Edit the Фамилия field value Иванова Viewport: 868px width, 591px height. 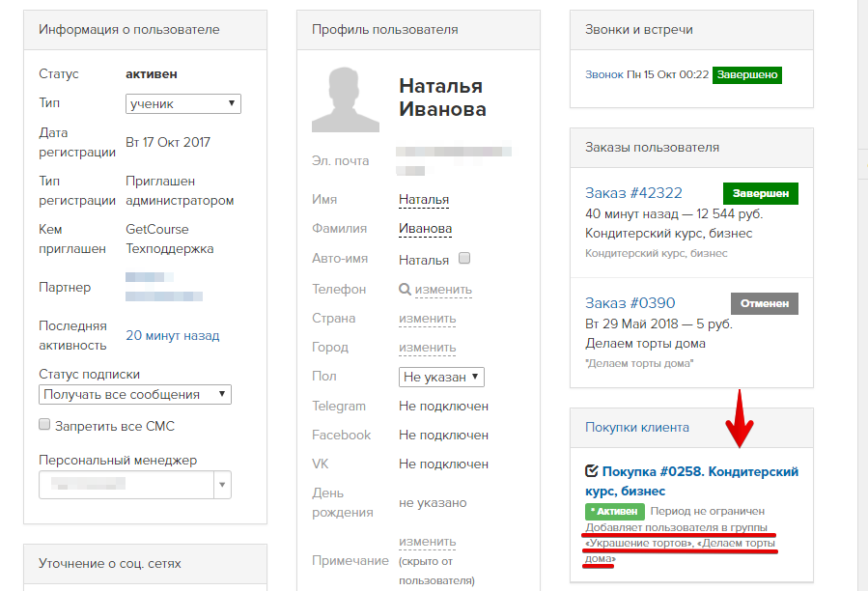(425, 228)
